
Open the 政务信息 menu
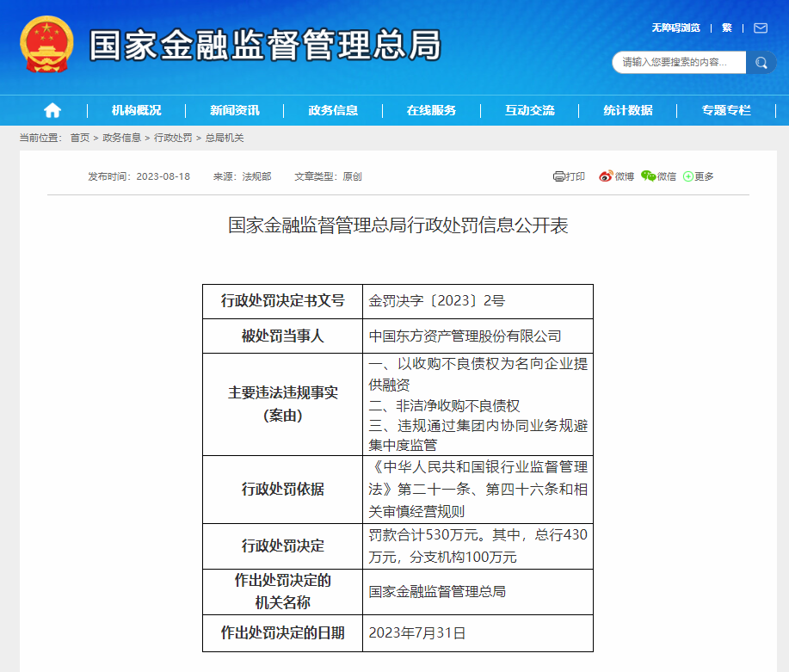click(333, 110)
